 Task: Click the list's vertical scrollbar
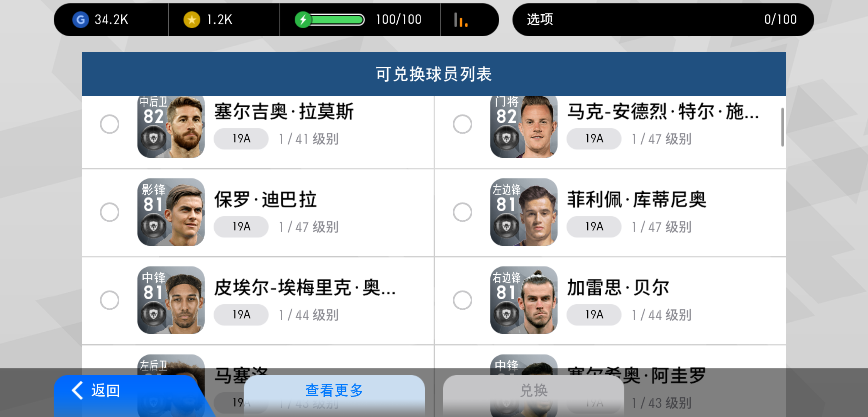[782, 127]
